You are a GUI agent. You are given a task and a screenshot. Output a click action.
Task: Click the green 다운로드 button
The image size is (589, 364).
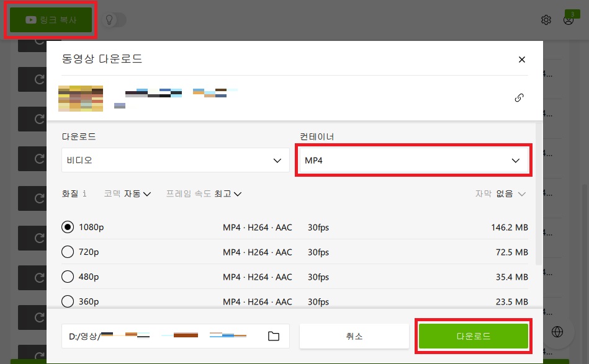[x=474, y=336]
